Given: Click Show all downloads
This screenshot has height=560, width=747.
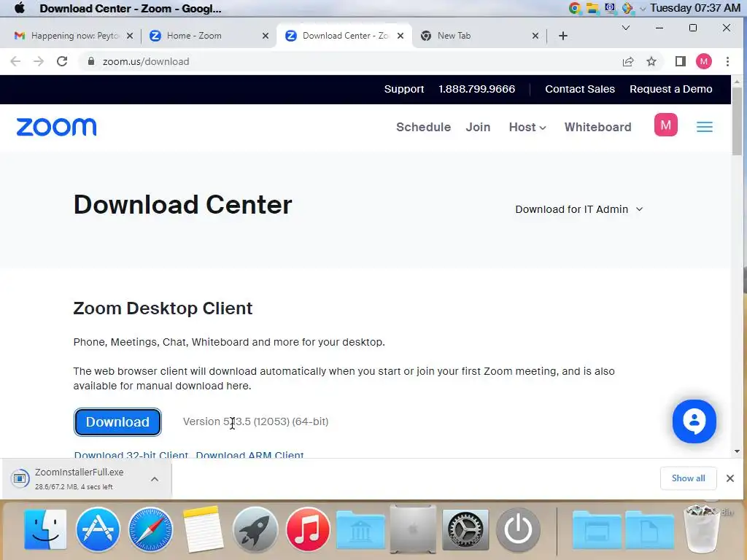Looking at the screenshot, I should click(689, 478).
